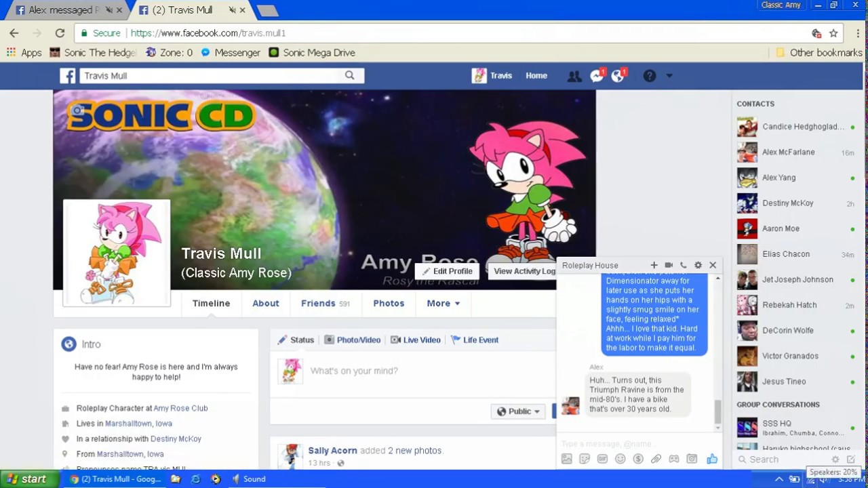Attach a file with paperclip icon
Viewport: 868px width, 488px height.
[656, 459]
